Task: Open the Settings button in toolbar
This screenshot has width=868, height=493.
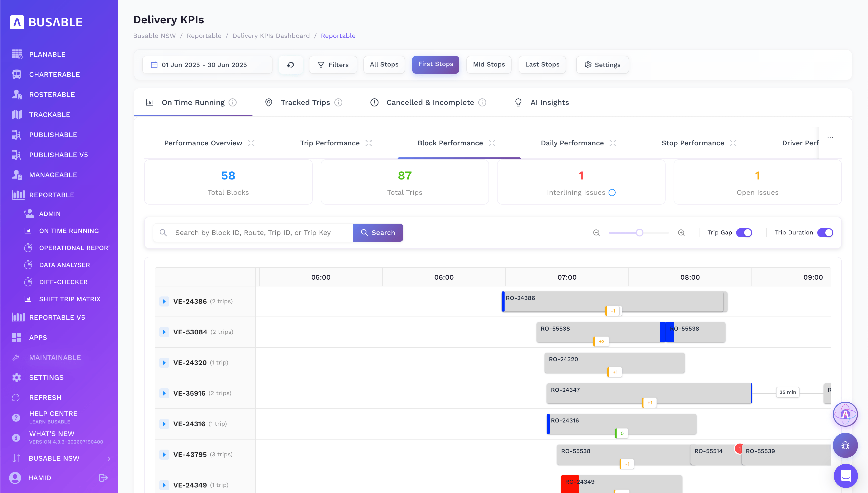Action: pos(602,65)
